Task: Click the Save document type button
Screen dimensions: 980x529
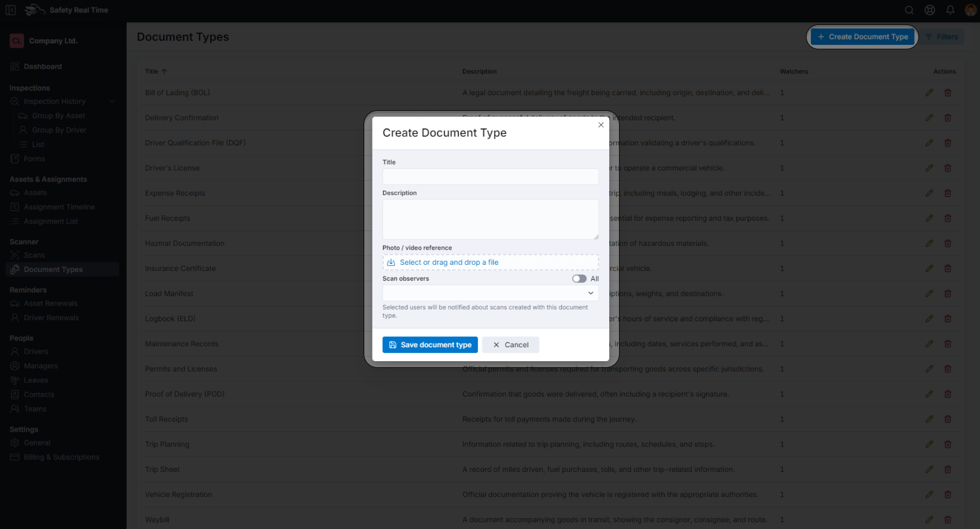Action: click(430, 345)
